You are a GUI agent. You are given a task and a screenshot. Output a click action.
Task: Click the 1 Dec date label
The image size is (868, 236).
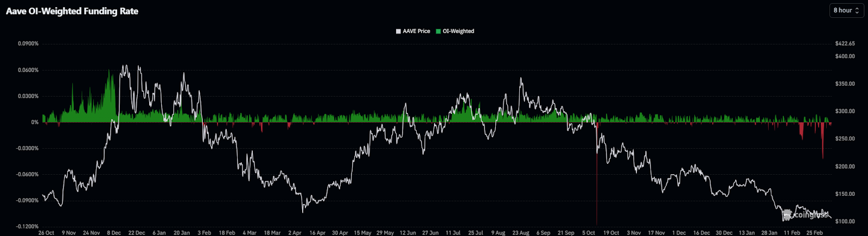point(679,233)
